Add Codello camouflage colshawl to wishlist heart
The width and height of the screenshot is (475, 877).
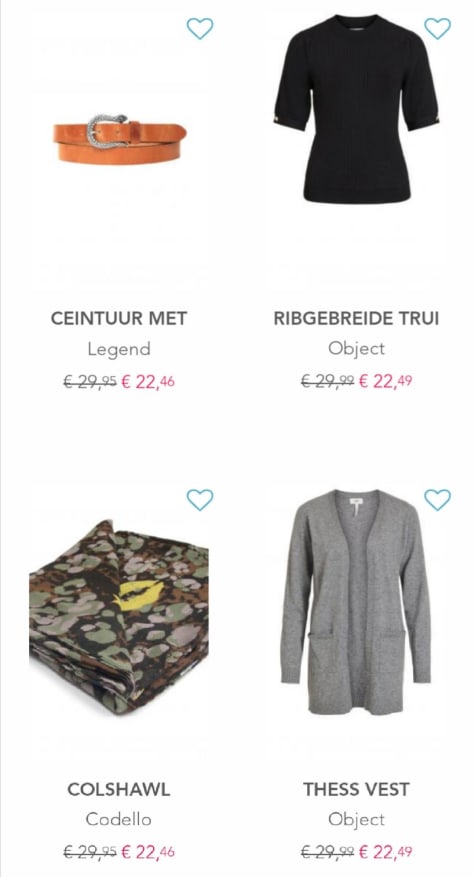coord(200,499)
